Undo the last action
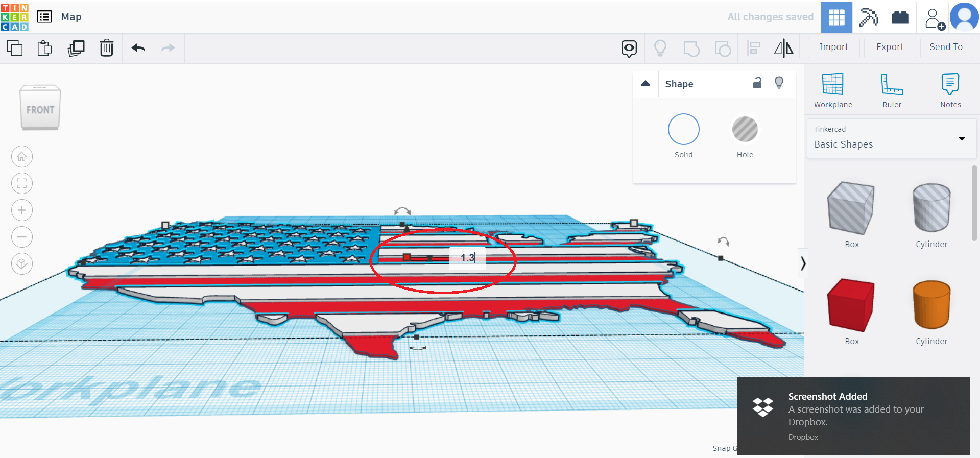This screenshot has width=980, height=458. [138, 48]
